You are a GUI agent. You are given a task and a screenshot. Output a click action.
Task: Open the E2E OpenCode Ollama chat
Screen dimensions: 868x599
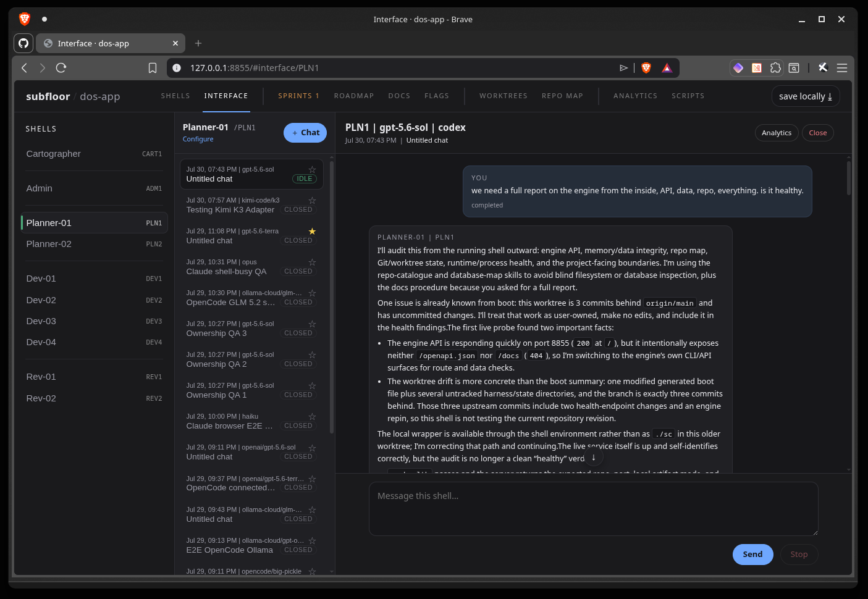[x=251, y=545]
